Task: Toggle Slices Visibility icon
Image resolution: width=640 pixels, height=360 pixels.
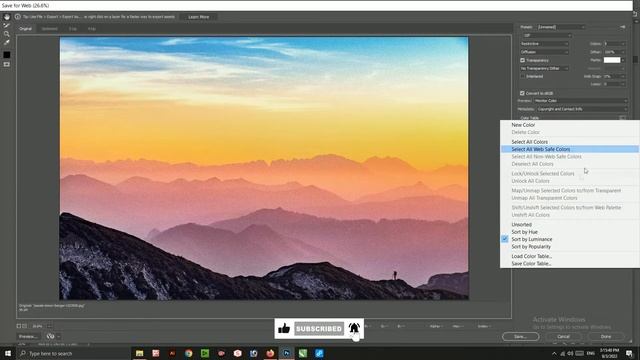Action: [x=7, y=64]
